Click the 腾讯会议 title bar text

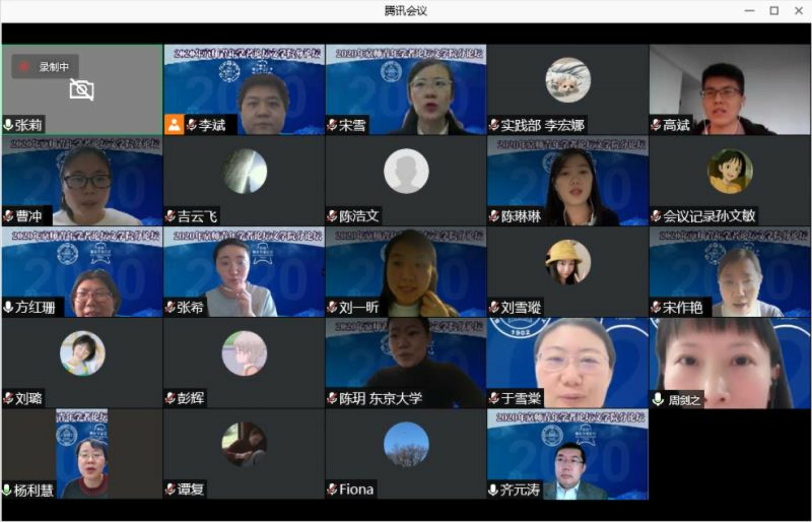coord(406,11)
